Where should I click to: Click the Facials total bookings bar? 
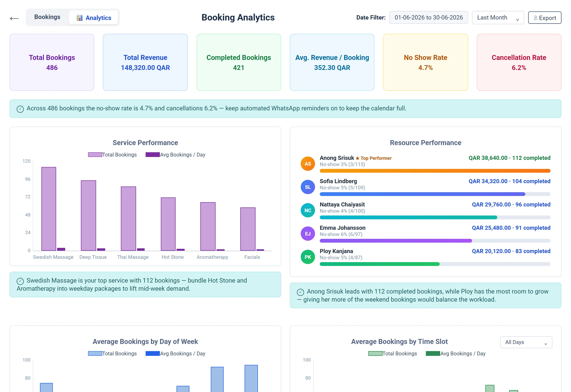pos(248,229)
